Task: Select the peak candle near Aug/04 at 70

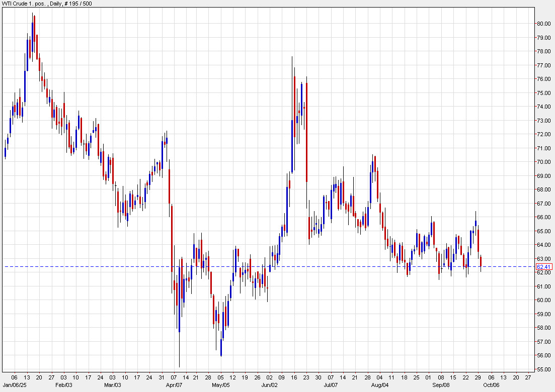Action: [x=373, y=166]
